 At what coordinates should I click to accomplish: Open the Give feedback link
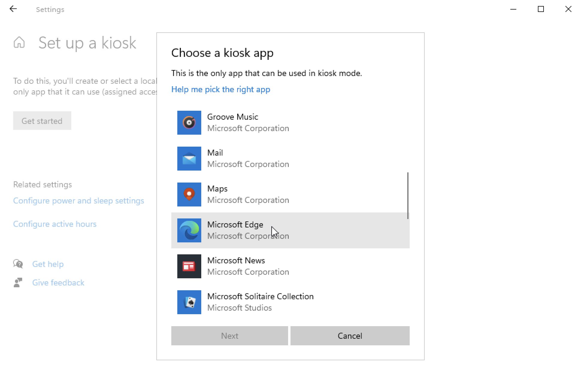click(x=58, y=282)
